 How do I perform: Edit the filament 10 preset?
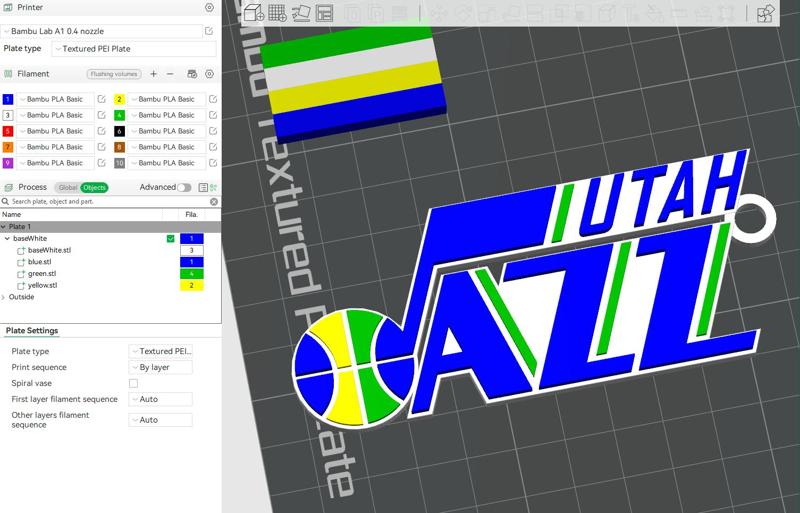[x=213, y=163]
